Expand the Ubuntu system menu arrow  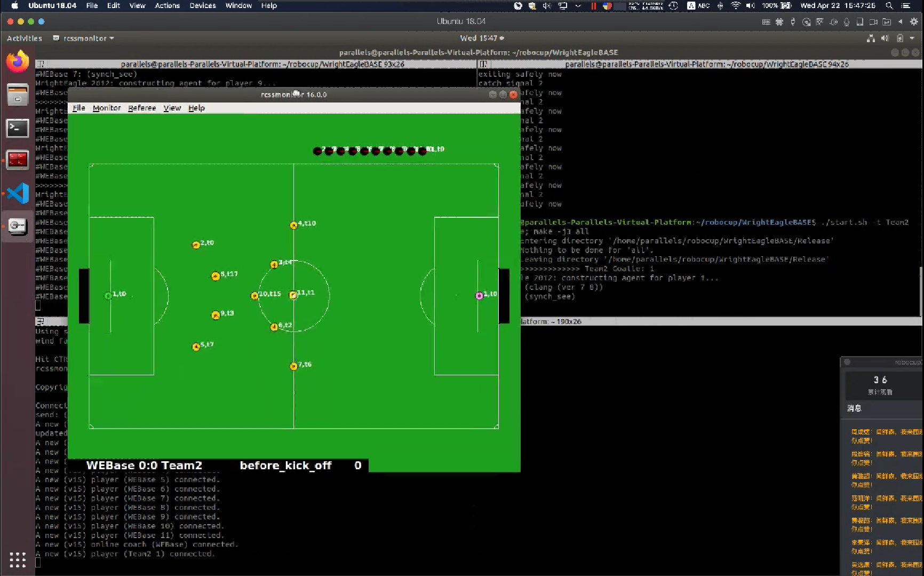[912, 38]
